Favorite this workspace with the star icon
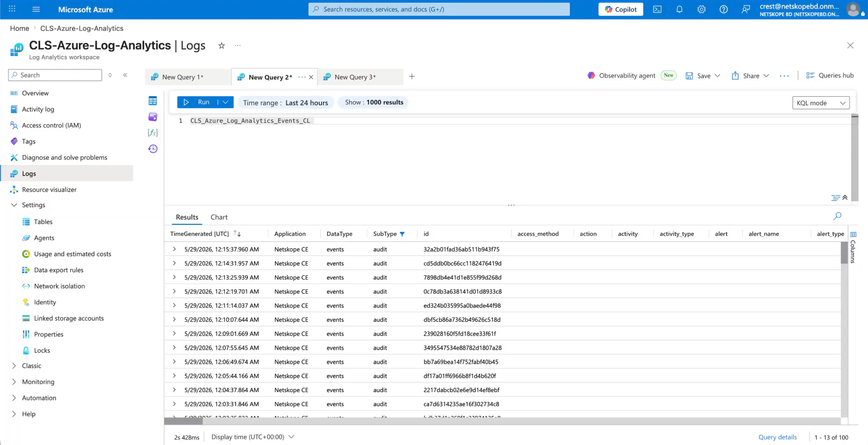This screenshot has height=445, width=868. click(x=222, y=46)
